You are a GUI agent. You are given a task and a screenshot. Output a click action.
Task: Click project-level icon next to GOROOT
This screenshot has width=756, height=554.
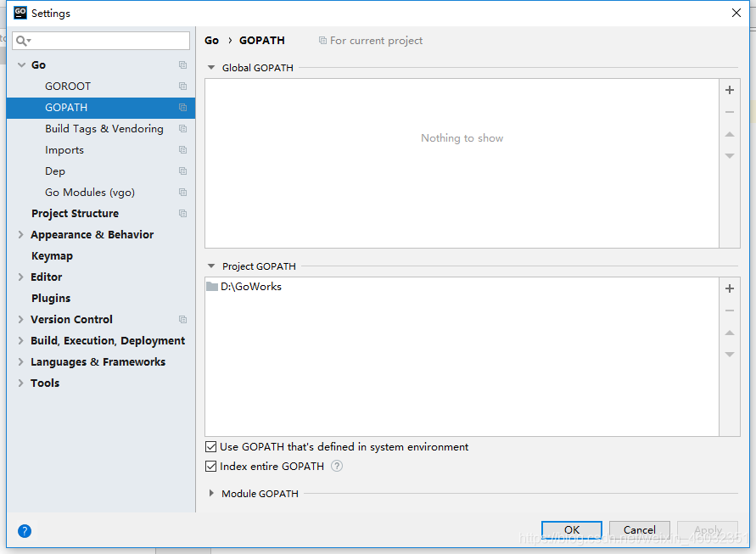[x=182, y=87]
